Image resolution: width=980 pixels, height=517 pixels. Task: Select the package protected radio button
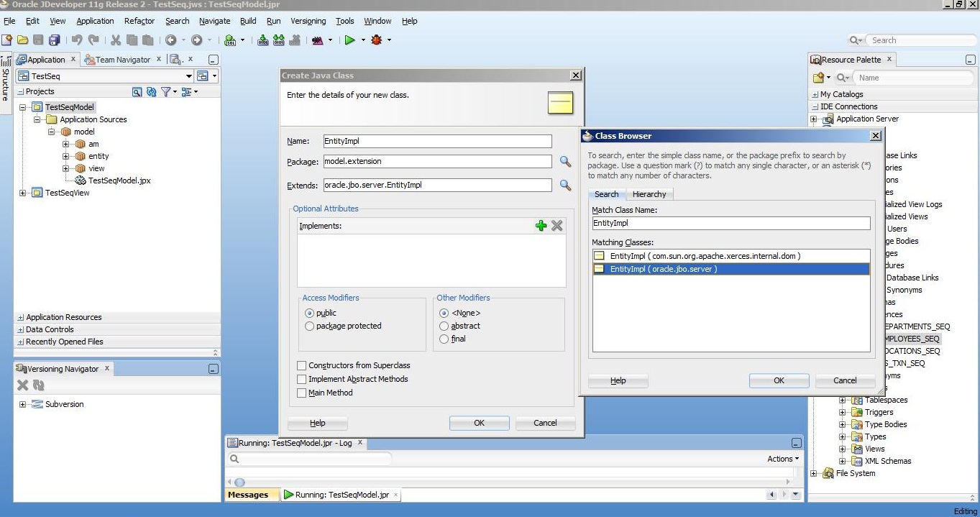(x=310, y=326)
